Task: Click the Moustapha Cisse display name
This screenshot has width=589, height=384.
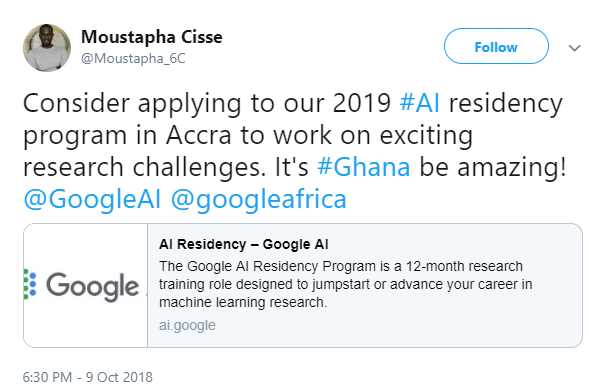Action: (x=152, y=37)
